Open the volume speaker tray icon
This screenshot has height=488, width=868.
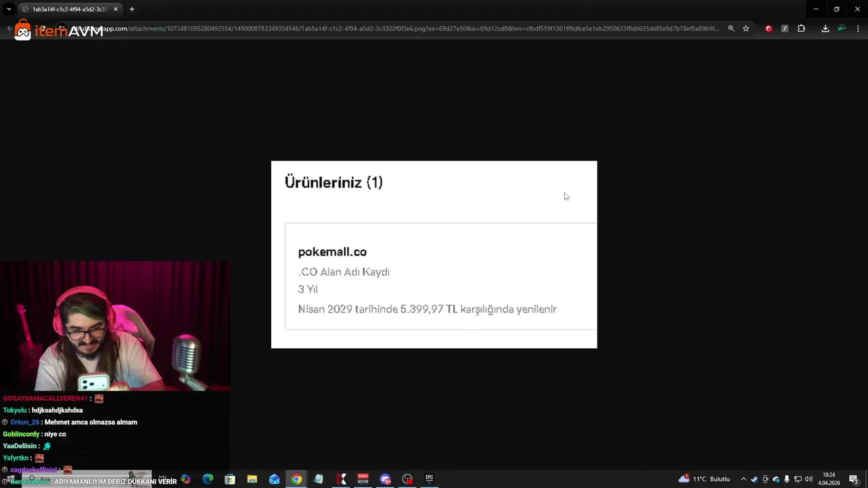(808, 479)
